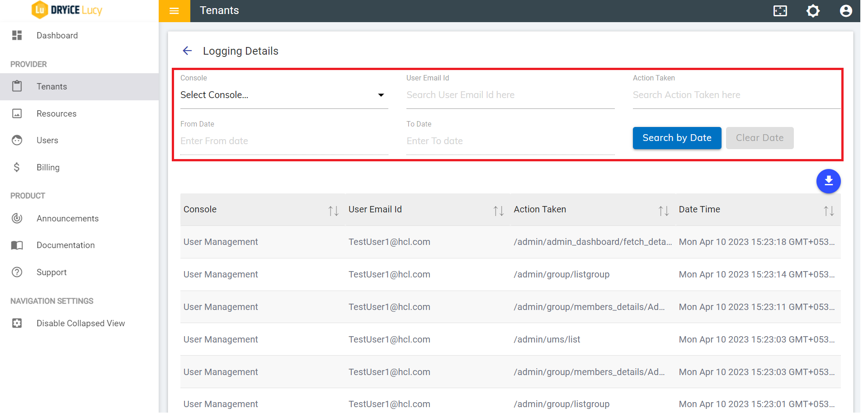Select the Resources panel icon
Viewport: 868px width, 413px height.
(17, 113)
